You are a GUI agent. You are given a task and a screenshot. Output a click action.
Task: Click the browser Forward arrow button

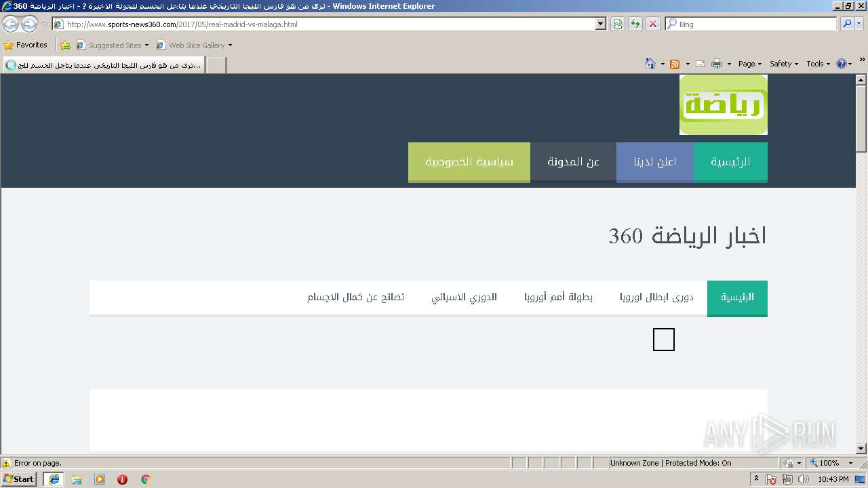click(x=29, y=24)
